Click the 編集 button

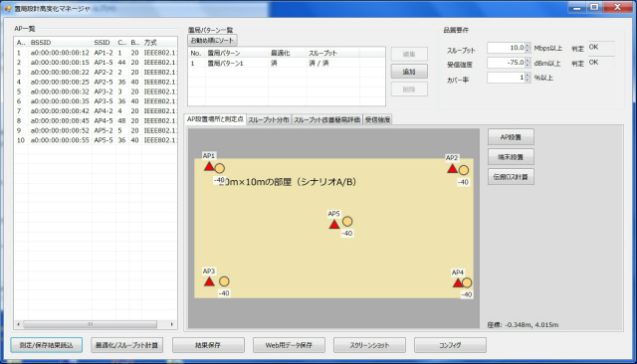(x=409, y=54)
